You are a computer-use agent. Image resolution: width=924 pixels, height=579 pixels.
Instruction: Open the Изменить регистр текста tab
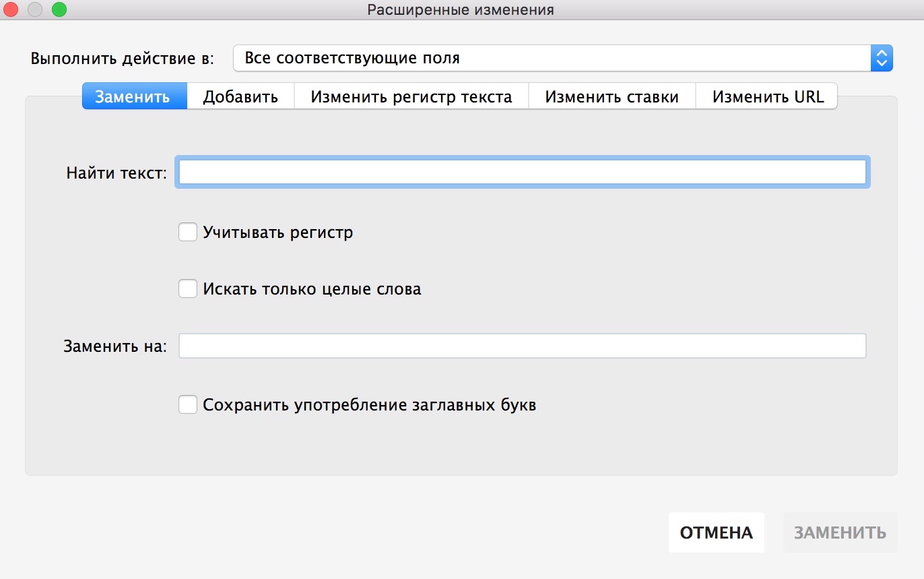[x=411, y=96]
